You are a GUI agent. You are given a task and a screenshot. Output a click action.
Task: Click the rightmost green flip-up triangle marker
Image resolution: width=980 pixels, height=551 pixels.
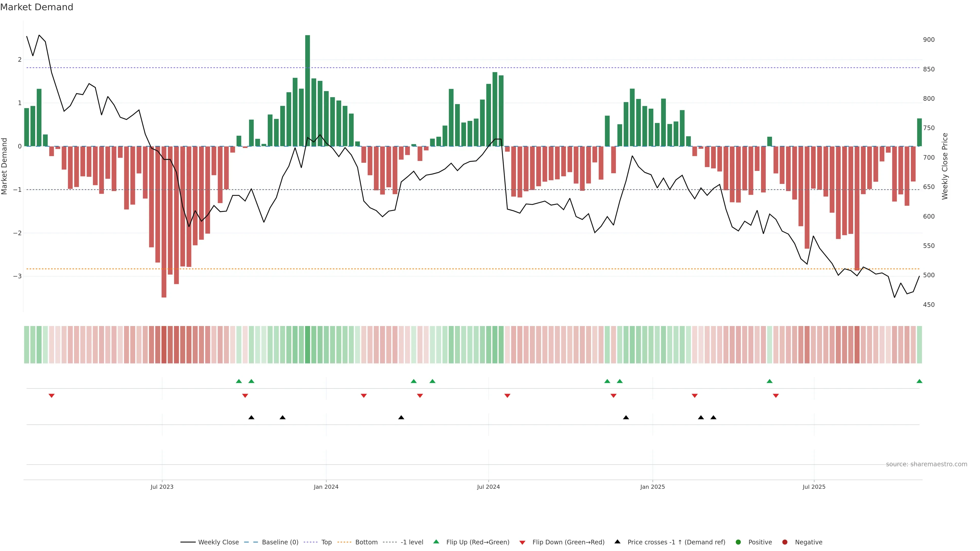[x=919, y=381]
